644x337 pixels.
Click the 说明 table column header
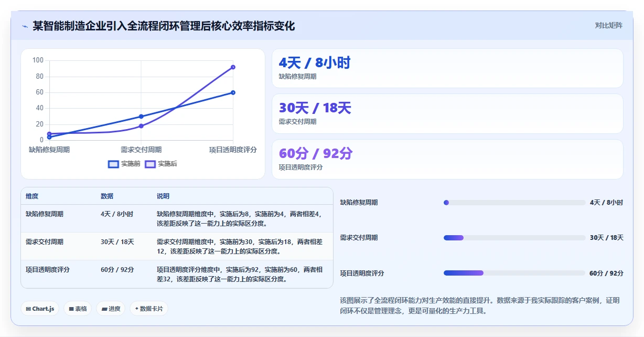pyautogui.click(x=163, y=196)
